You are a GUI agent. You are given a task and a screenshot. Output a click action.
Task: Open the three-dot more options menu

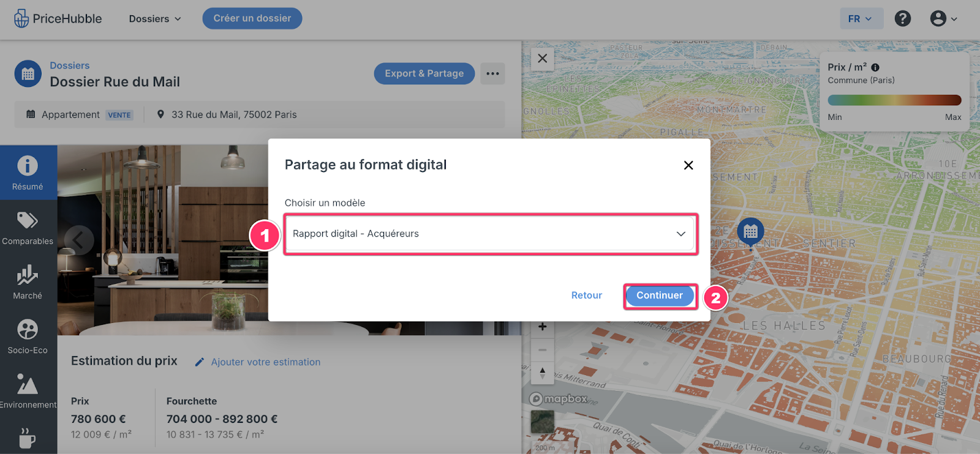pos(492,73)
